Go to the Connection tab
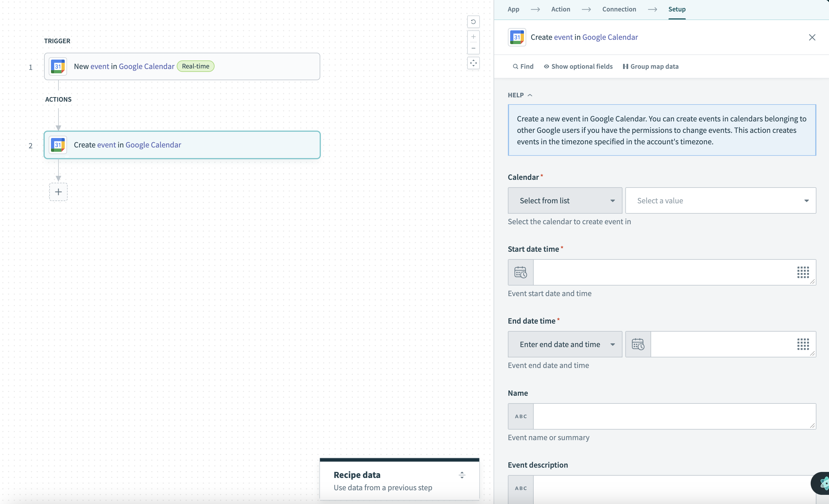 619,9
